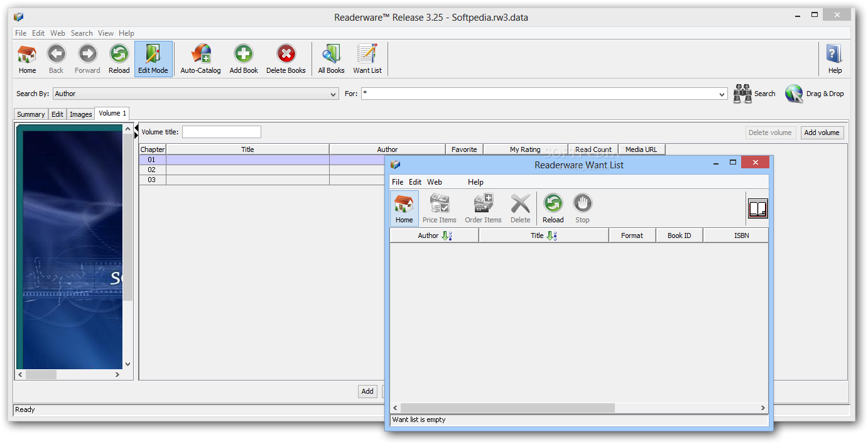Click the book cover image thumbnail
868x444 pixels.
click(69, 247)
